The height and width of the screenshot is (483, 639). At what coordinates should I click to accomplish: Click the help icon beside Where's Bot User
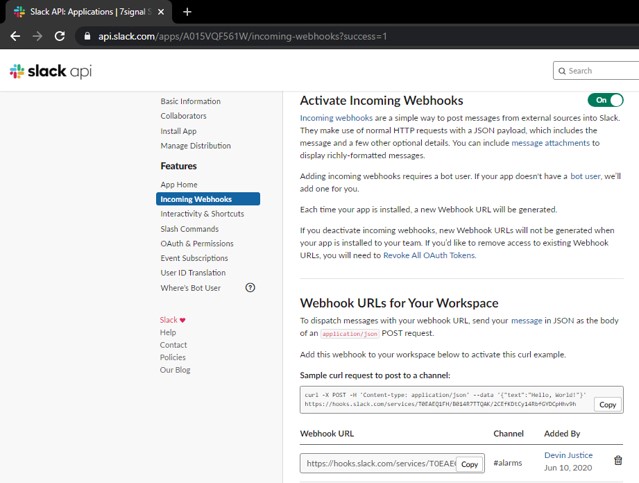(250, 288)
